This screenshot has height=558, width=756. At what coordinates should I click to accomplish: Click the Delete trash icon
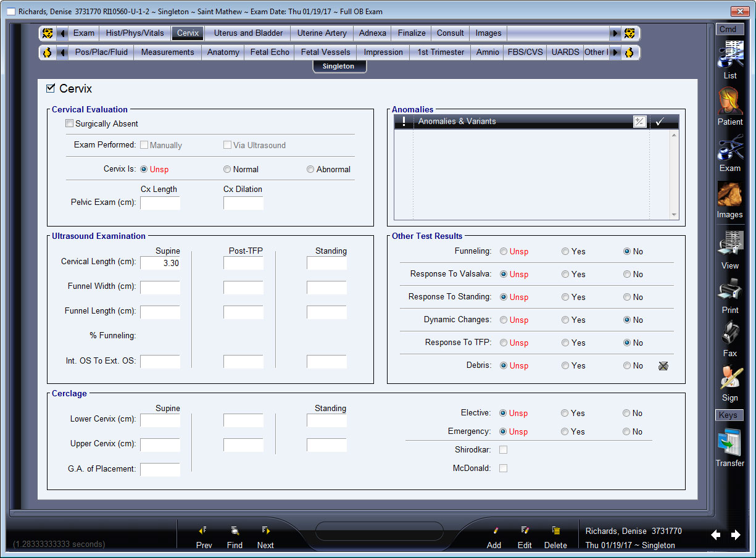[555, 530]
